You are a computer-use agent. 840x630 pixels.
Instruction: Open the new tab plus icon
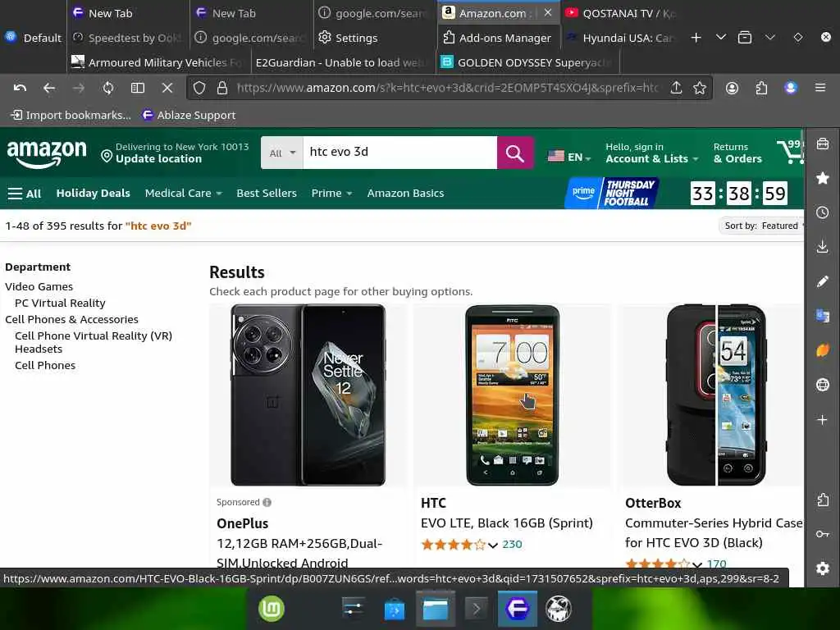coord(696,38)
